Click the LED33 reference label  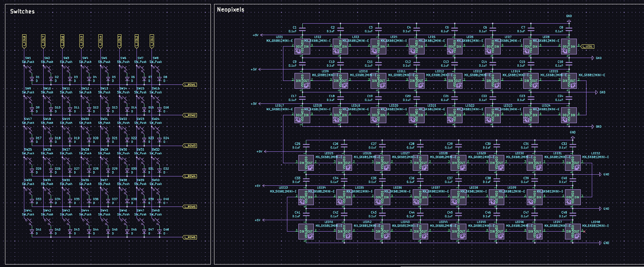[283, 188]
